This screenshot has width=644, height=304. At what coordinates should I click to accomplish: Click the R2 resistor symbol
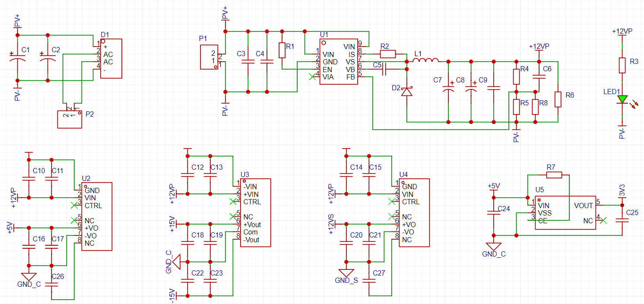[387, 54]
